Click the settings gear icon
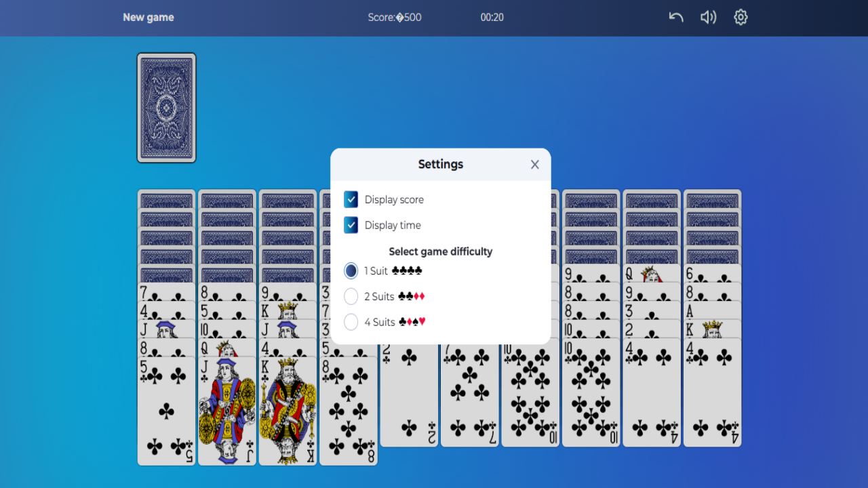The height and width of the screenshot is (488, 868). tap(741, 17)
